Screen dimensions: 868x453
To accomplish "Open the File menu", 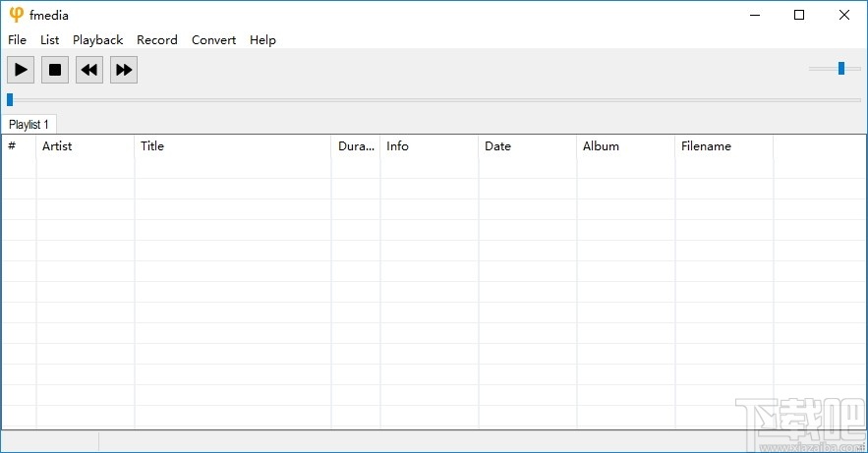I will tap(17, 40).
